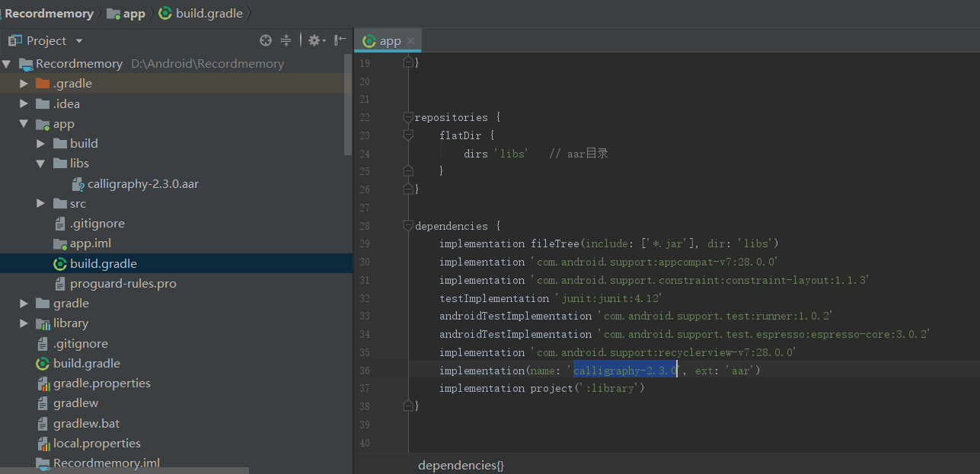The image size is (980, 474).
Task: Click the 'dirs' keyword on line 24
Action: click(477, 154)
